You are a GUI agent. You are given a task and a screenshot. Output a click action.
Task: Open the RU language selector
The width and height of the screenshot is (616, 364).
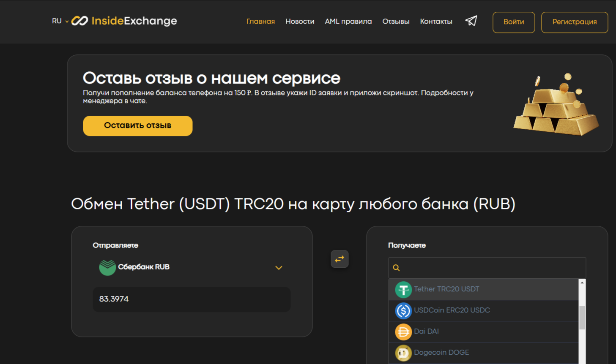(x=60, y=21)
